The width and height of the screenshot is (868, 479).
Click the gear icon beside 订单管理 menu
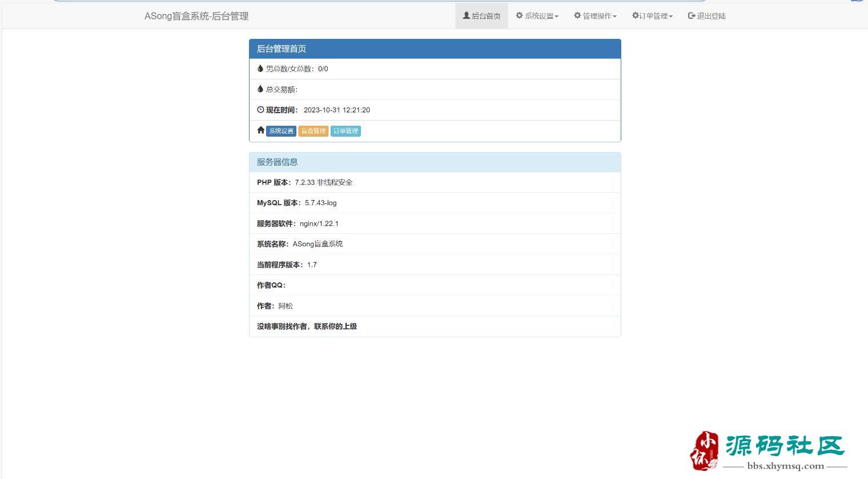tap(635, 15)
